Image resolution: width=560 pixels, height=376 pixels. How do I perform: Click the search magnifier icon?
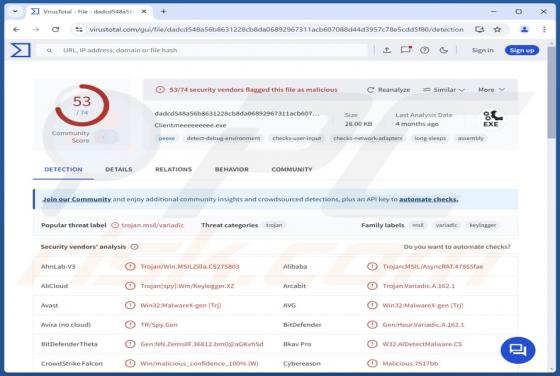[50, 51]
